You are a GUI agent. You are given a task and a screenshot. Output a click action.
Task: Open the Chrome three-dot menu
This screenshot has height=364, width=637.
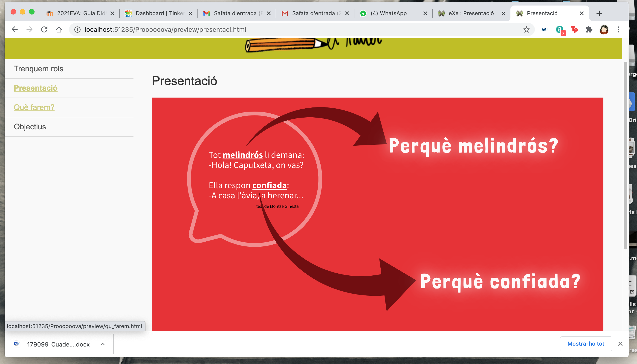click(619, 29)
